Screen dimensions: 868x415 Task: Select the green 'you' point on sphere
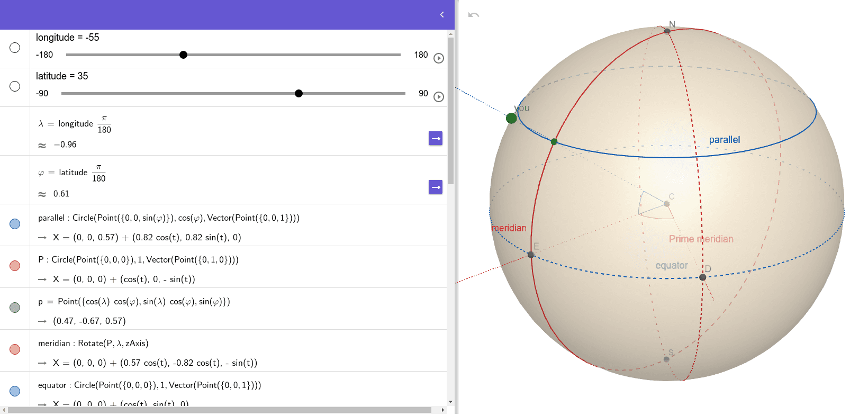point(511,118)
